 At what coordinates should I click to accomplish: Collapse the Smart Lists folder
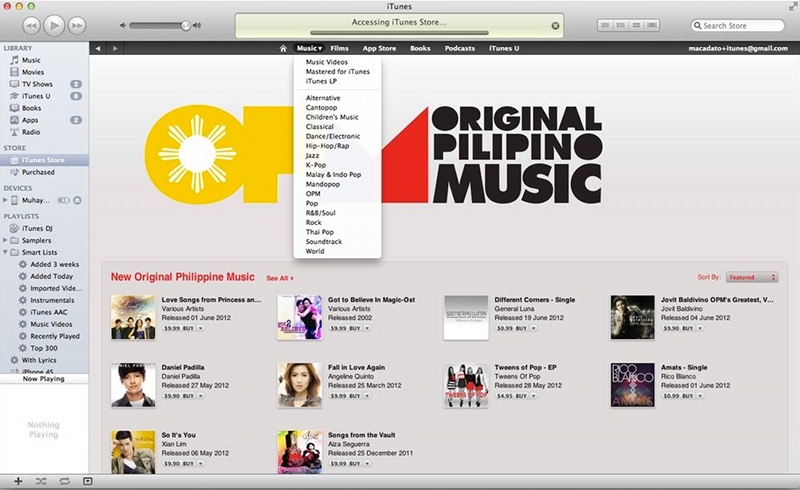[x=5, y=252]
